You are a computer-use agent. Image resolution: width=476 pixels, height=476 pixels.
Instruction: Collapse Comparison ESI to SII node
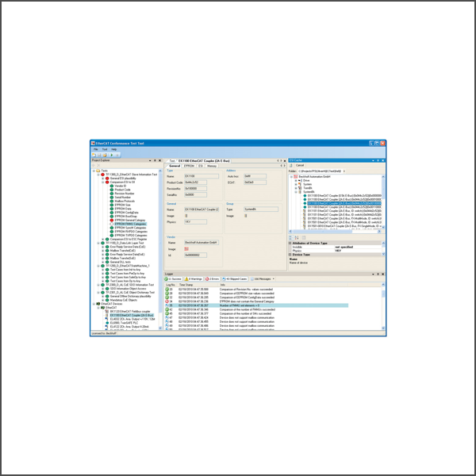click(x=103, y=182)
